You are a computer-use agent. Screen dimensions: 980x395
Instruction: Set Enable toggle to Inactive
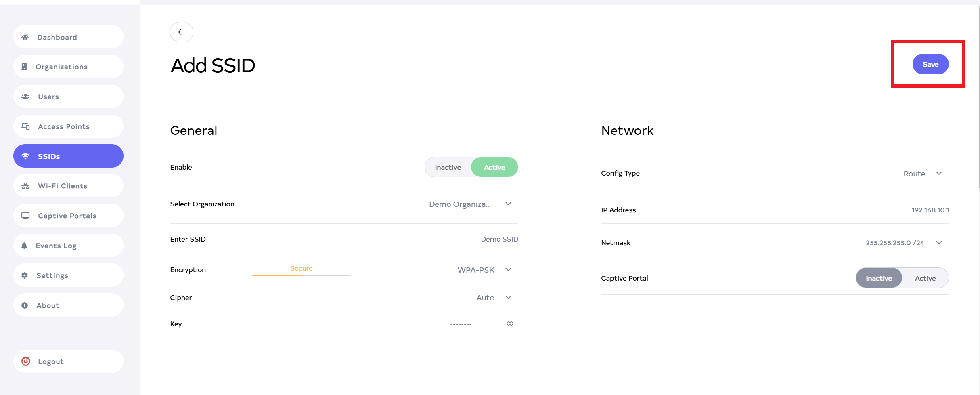pyautogui.click(x=448, y=167)
